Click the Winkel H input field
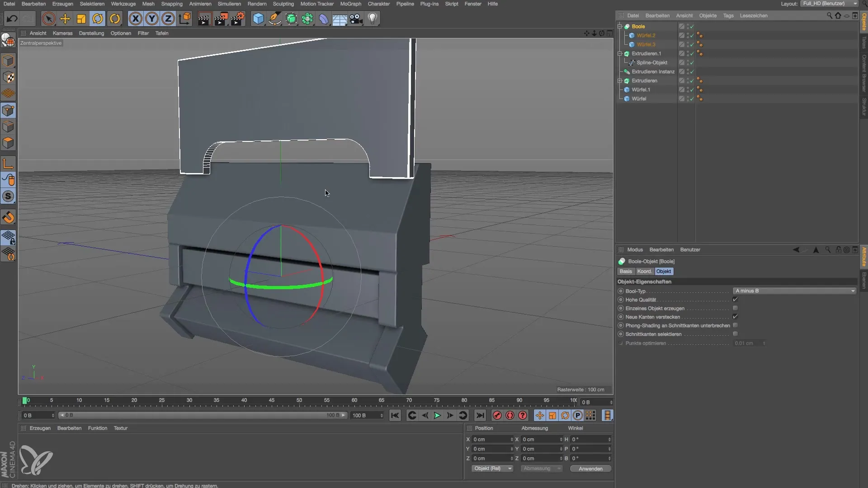The height and width of the screenshot is (488, 868). pyautogui.click(x=591, y=439)
